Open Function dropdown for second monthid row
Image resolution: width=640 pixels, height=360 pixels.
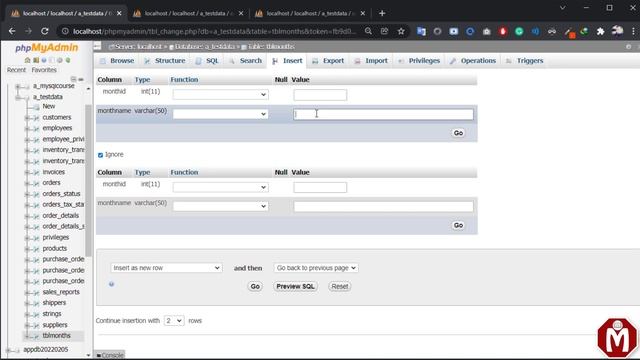click(x=220, y=187)
